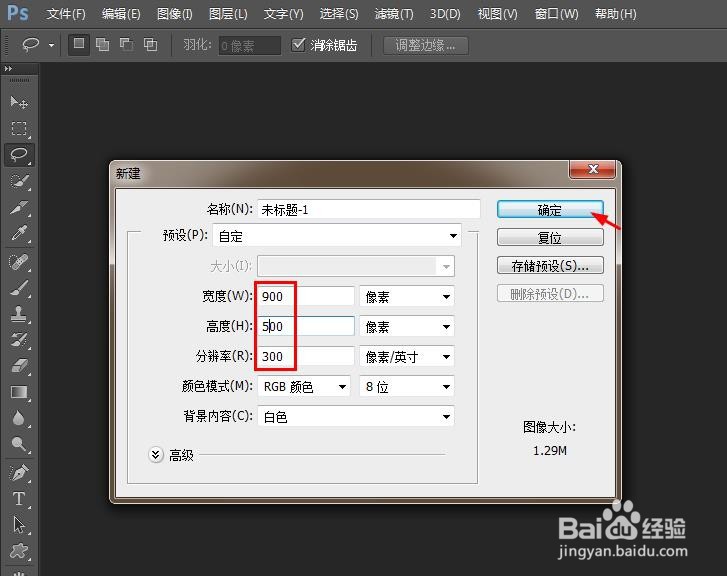The image size is (727, 576).
Task: Select the Custom Shape tool
Action: [19, 551]
